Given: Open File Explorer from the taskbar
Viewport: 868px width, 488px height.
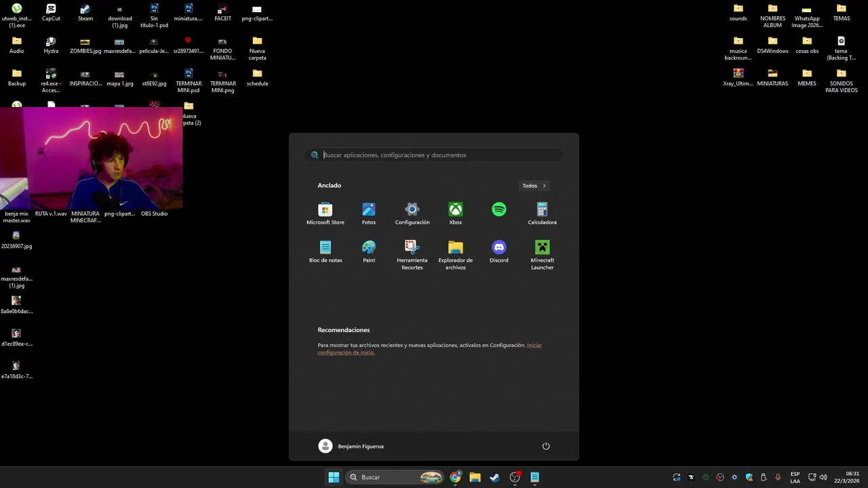Looking at the screenshot, I should (475, 477).
